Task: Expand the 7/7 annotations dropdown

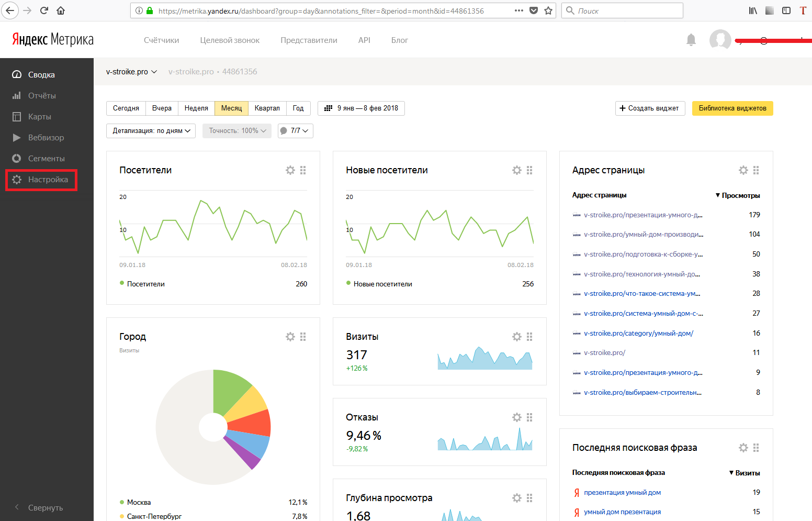Action: (296, 131)
